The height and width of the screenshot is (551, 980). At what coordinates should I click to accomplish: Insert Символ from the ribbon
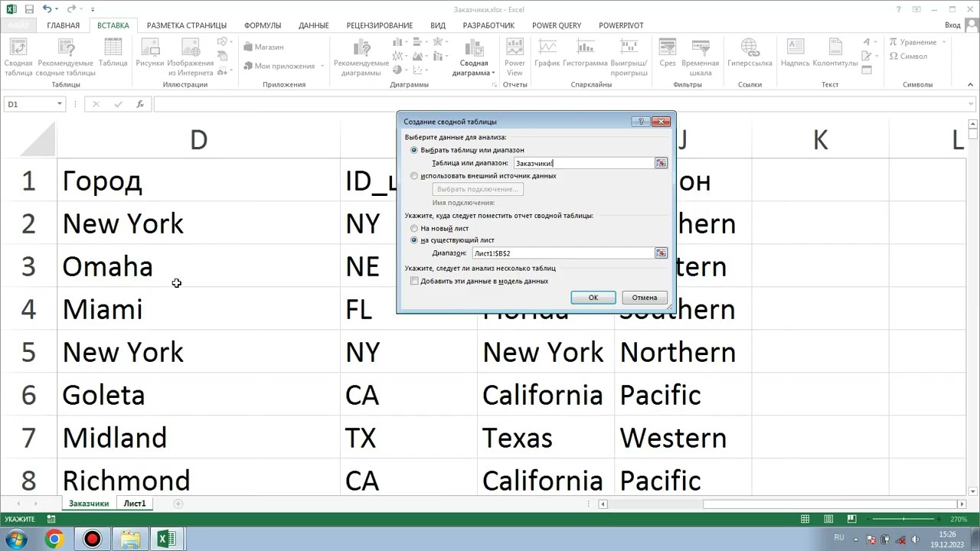(908, 56)
